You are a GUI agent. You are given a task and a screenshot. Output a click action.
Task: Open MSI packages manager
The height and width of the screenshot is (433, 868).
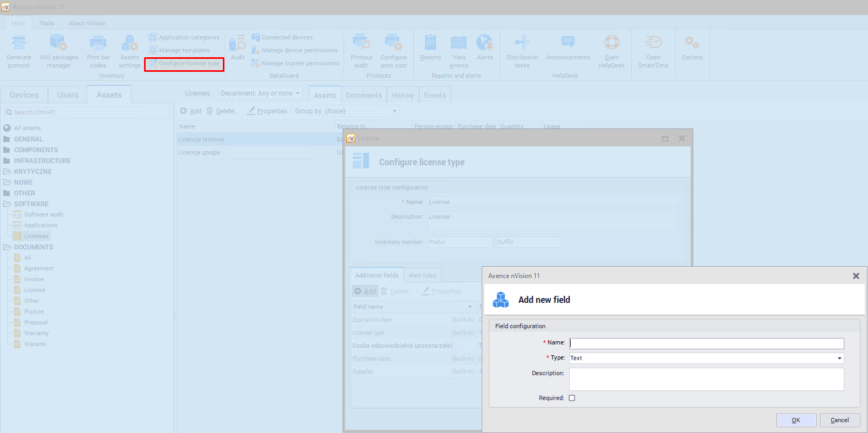(58, 43)
